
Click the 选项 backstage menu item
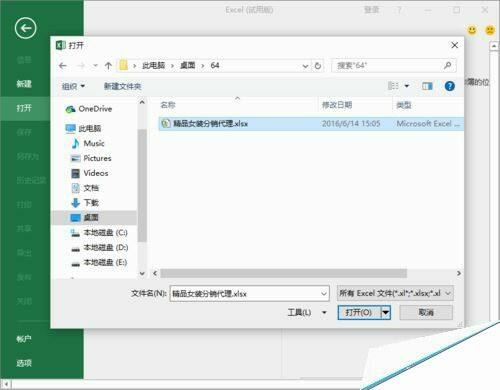point(24,363)
